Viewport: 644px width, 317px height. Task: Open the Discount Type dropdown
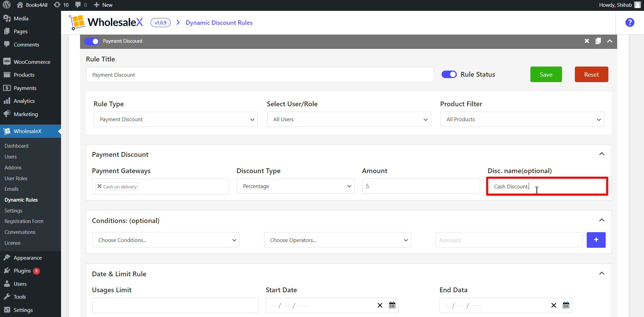tap(295, 186)
